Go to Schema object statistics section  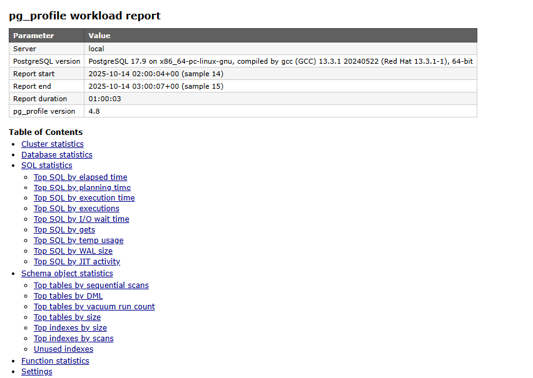[x=67, y=274]
